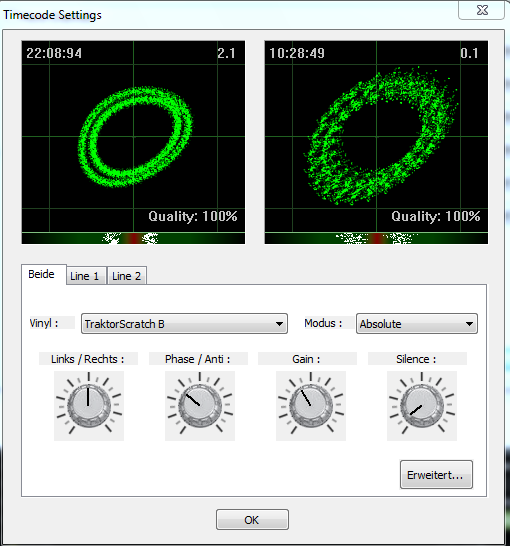Click the Gain knob
Viewport: 510px width, 546px height.
[x=311, y=406]
